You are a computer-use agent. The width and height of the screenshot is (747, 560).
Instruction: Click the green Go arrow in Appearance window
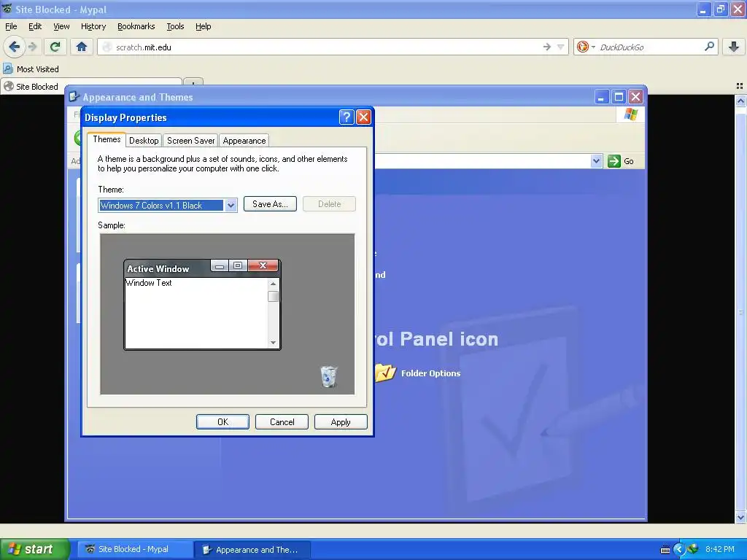[614, 161]
